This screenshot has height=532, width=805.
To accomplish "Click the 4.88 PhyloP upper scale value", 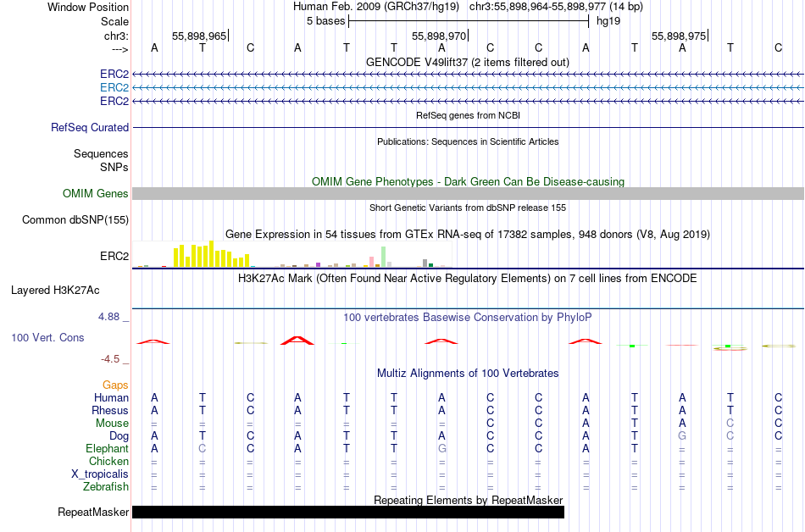I will 108,317.
